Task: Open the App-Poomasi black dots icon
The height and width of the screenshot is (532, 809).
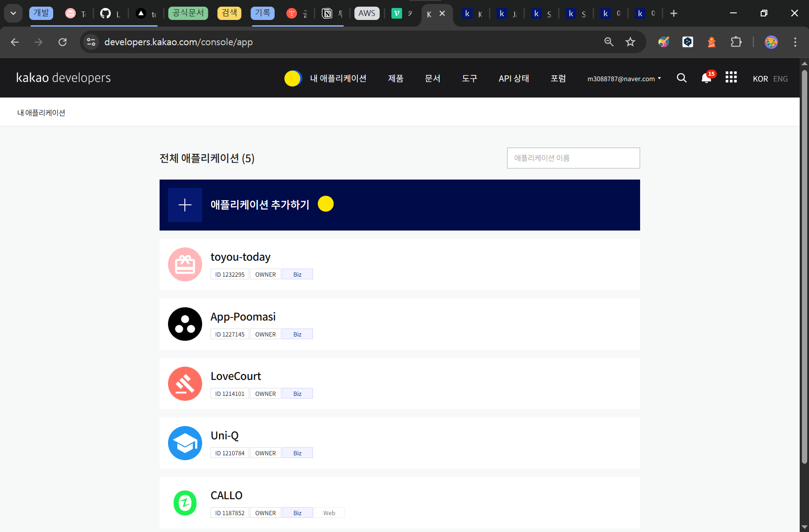Action: click(185, 324)
